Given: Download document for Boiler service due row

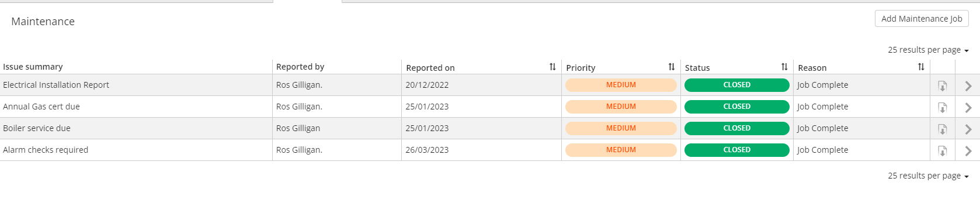Looking at the screenshot, I should pyautogui.click(x=942, y=129).
